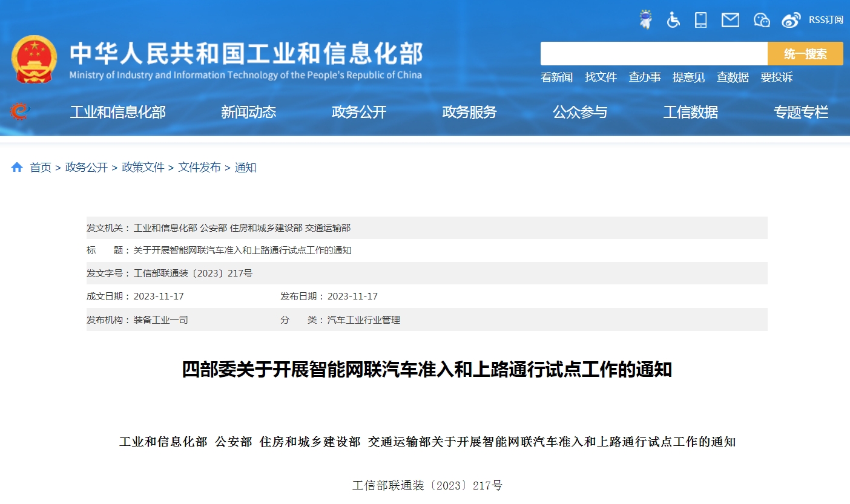The height and width of the screenshot is (504, 850).
Task: Click the national emblem logo
Action: tap(34, 59)
